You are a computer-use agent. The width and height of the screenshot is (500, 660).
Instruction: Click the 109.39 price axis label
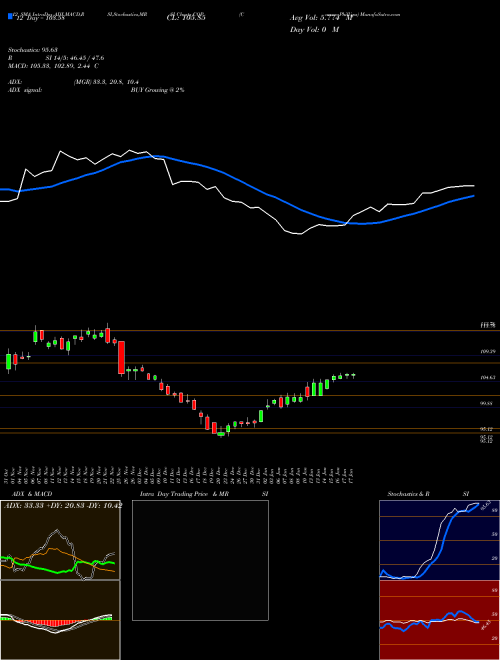(x=487, y=351)
